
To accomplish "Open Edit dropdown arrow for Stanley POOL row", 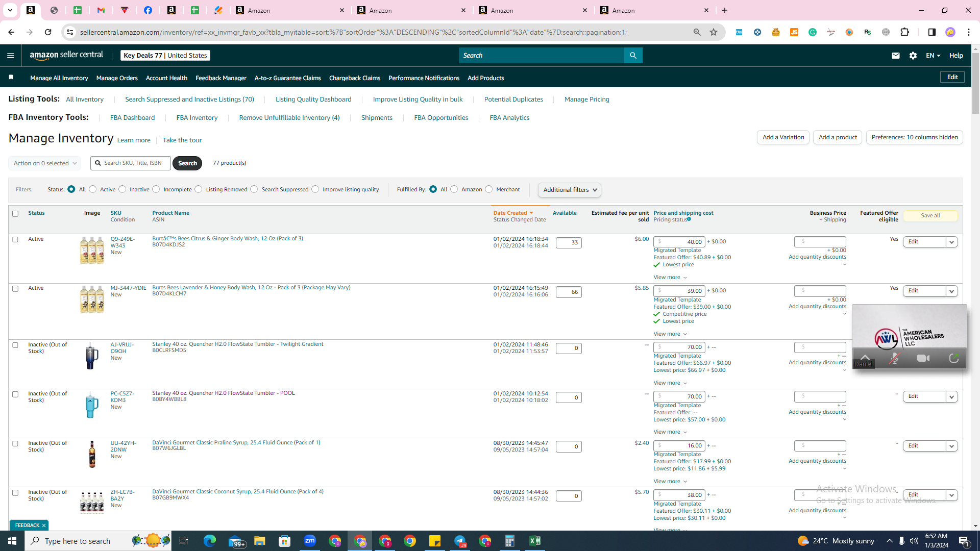I will (x=951, y=396).
